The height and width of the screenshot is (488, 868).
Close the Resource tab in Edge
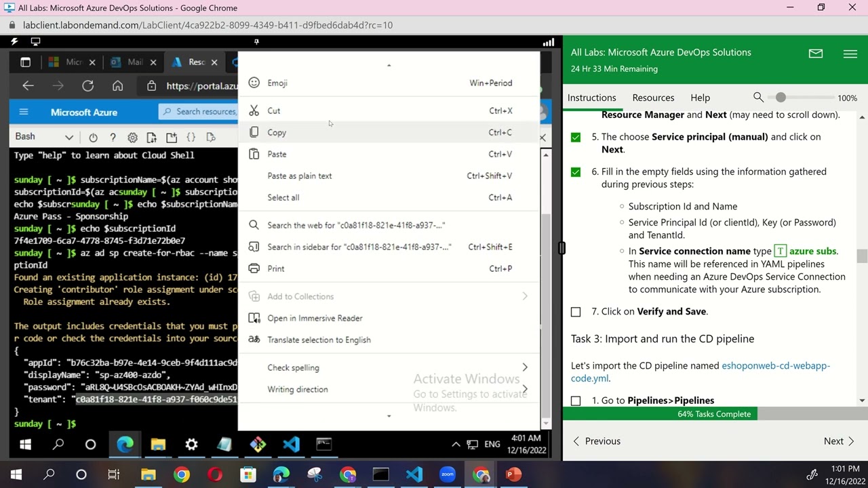[x=214, y=62]
